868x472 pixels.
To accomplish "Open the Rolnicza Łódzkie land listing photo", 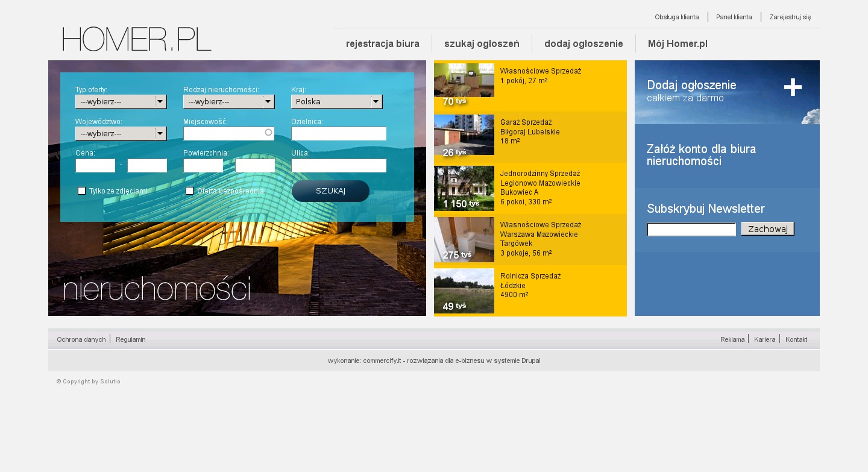I will [x=464, y=291].
